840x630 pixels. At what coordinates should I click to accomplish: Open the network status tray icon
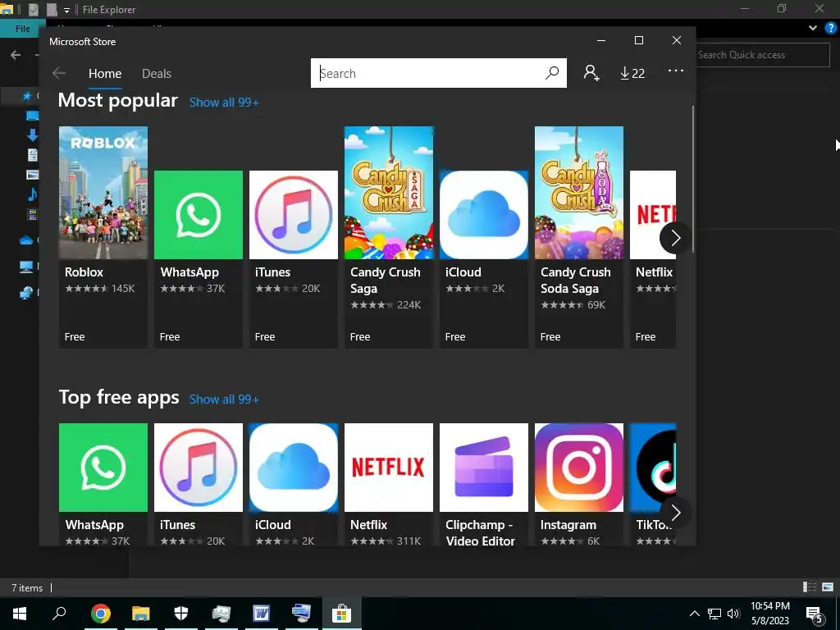(x=714, y=614)
